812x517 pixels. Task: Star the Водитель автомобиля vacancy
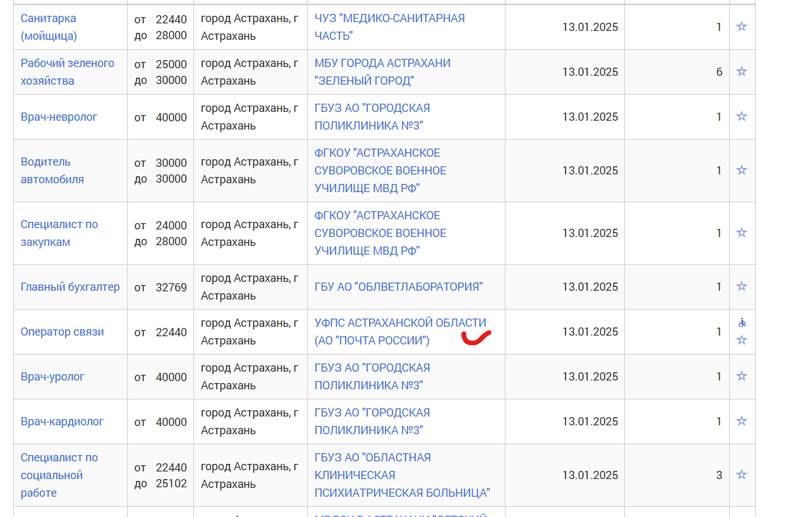742,170
